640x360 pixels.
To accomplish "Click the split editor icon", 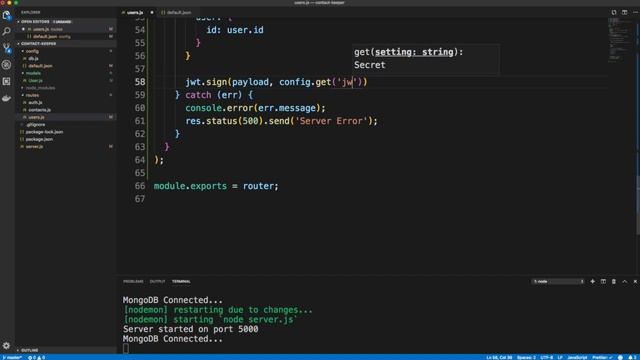I will [624, 12].
